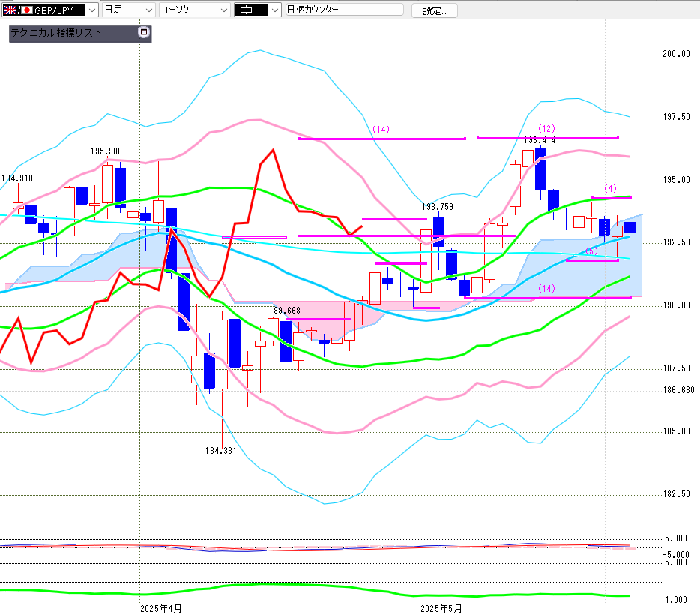Click the 195.00 price axis label
Screen dimensions: 700x615
pos(676,180)
